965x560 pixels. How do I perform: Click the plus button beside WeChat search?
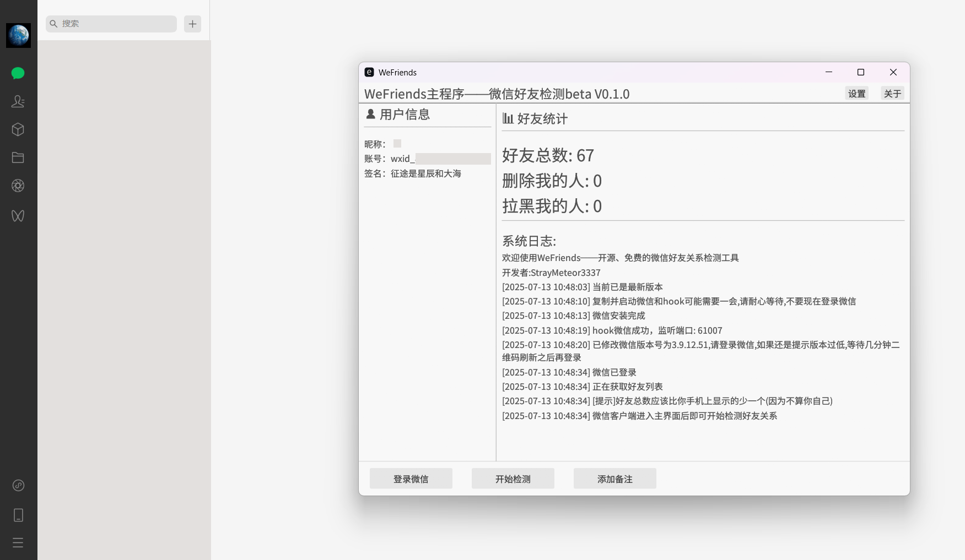click(x=192, y=24)
